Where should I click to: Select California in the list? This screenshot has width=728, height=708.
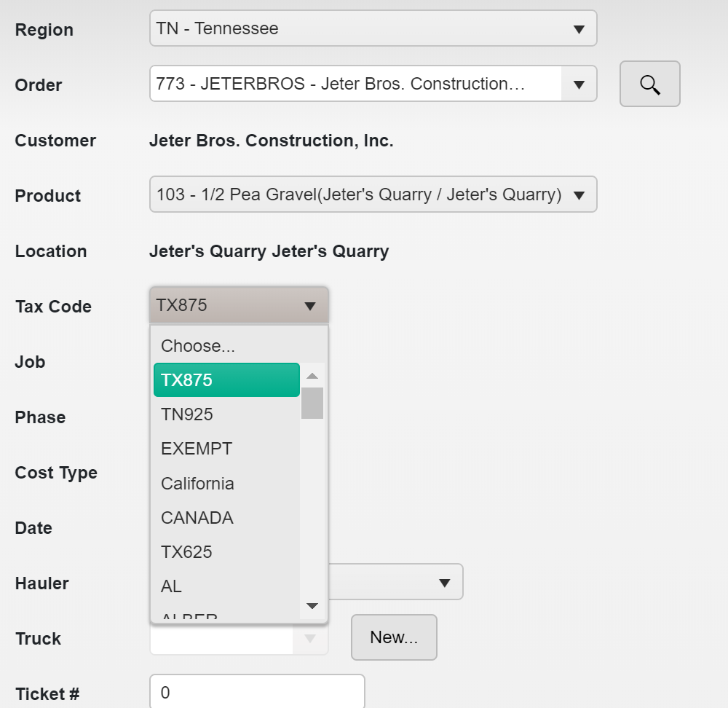click(x=197, y=484)
